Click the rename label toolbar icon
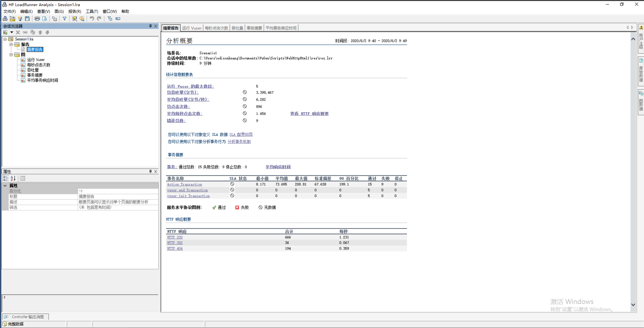Image resolution: width=644 pixels, height=328 pixels. (x=118, y=19)
